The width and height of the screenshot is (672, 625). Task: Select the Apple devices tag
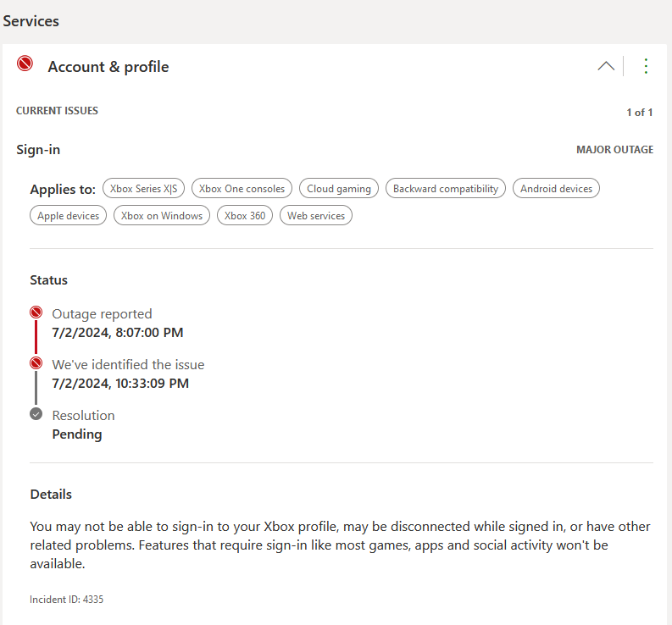click(x=68, y=215)
